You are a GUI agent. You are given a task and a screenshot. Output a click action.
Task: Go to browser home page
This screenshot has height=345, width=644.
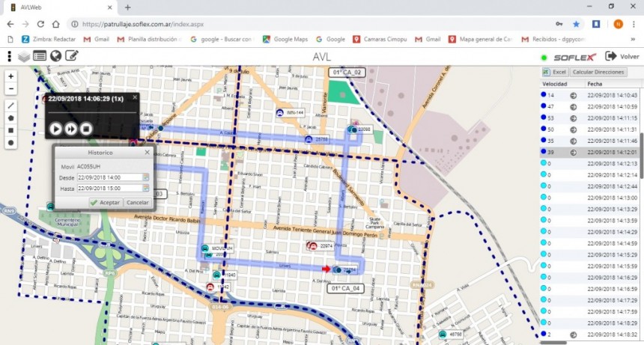56,24
